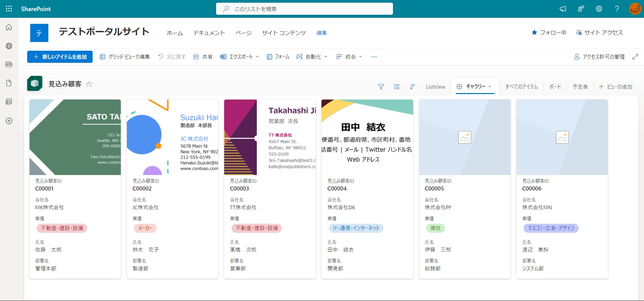The image size is (644, 301).
Task: Click the 商社 pill on card C00005
Action: coord(436,228)
